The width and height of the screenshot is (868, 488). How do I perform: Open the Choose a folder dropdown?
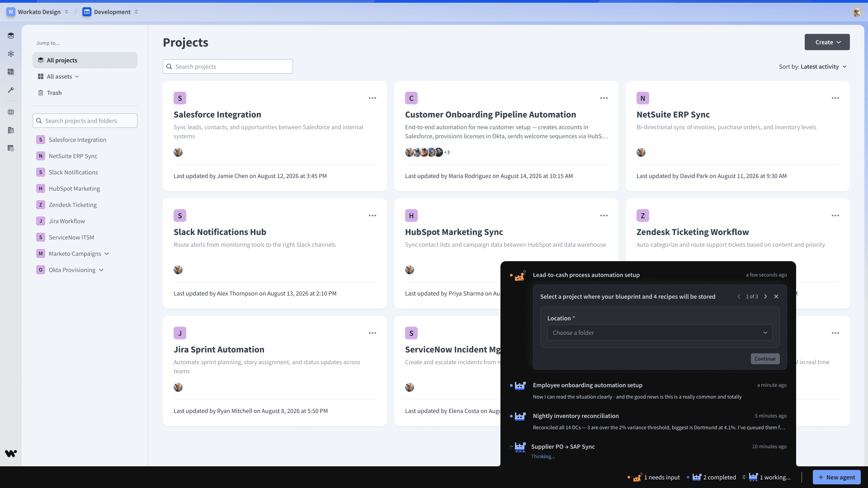click(660, 333)
